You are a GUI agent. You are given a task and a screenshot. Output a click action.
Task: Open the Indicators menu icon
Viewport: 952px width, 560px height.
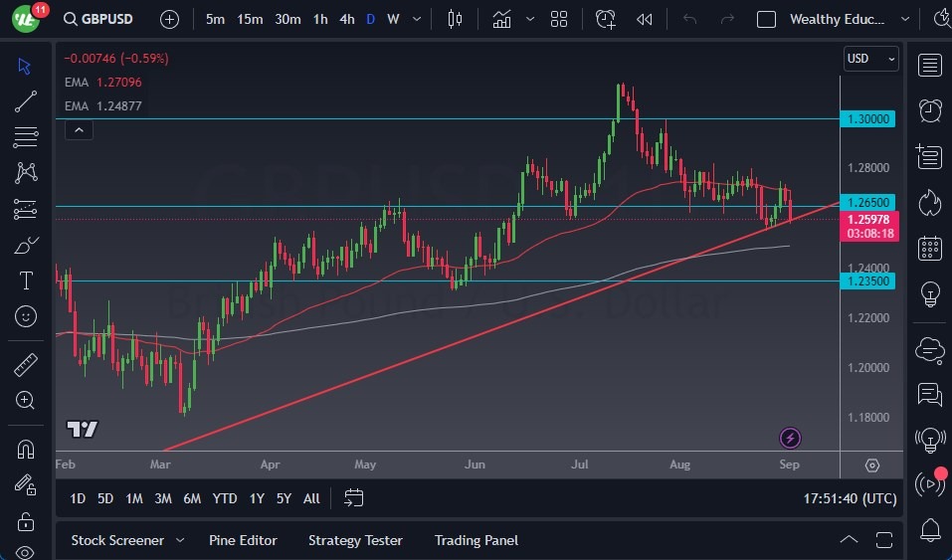click(502, 19)
